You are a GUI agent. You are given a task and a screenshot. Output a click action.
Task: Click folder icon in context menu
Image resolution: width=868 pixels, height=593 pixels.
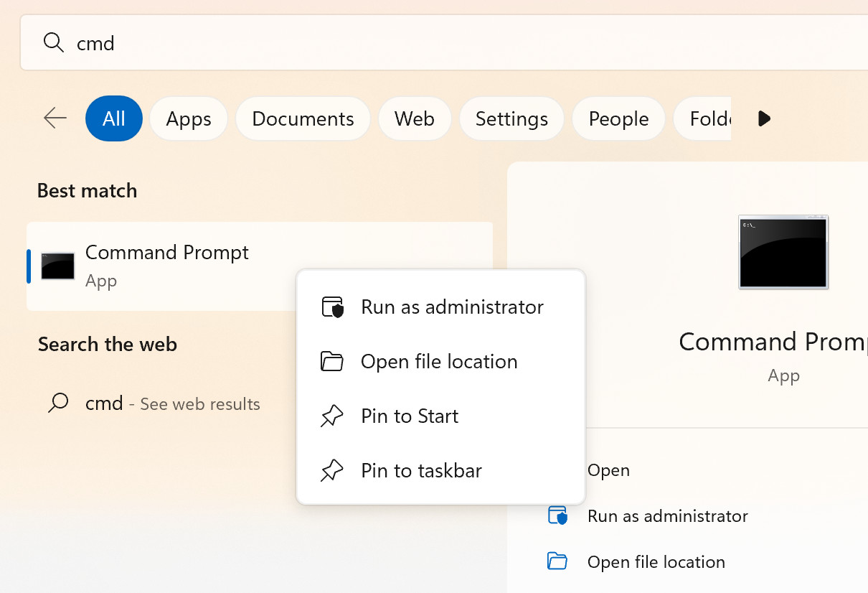pos(331,361)
